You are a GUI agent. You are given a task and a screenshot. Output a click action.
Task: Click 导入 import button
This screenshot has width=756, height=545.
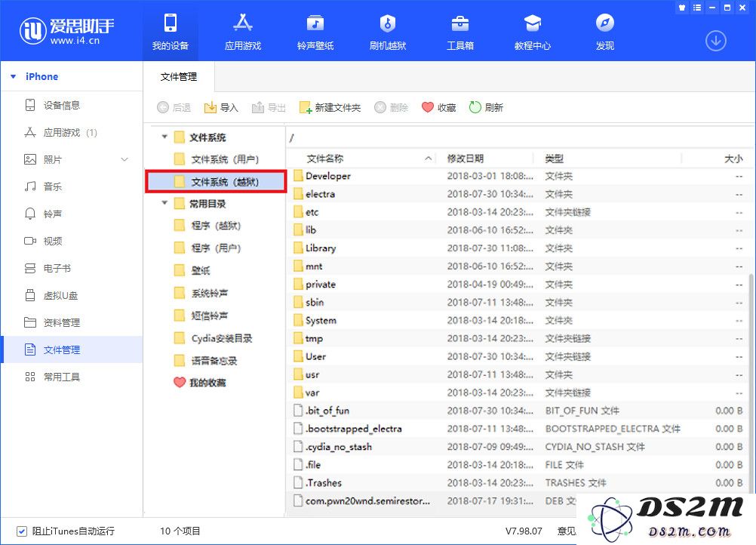(x=221, y=107)
